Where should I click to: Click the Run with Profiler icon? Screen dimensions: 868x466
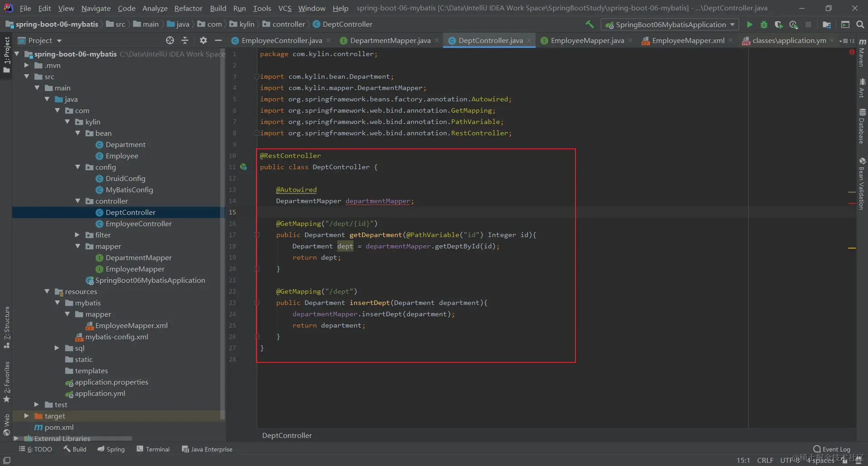(x=793, y=24)
